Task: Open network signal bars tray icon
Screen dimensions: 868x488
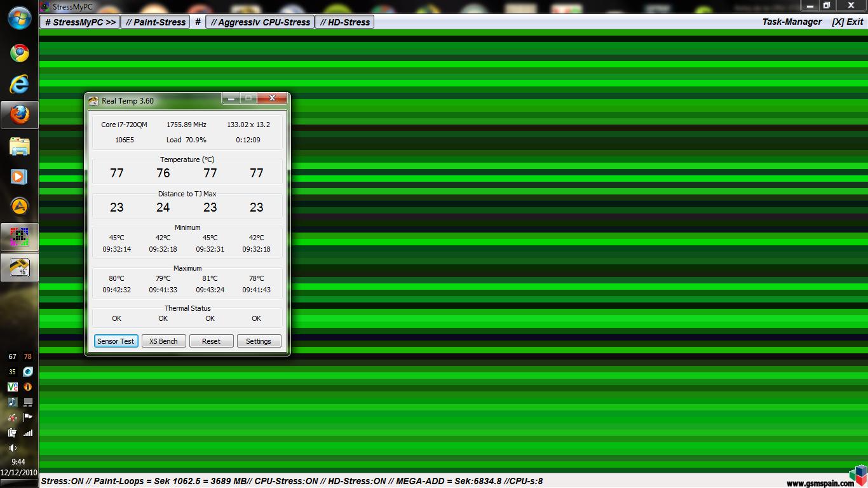Action: tap(27, 433)
